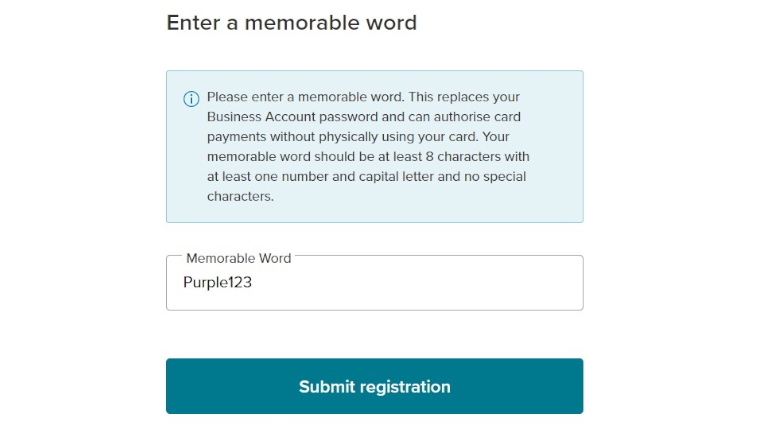
Task: Click the final "characters." word in the notice
Action: click(240, 196)
